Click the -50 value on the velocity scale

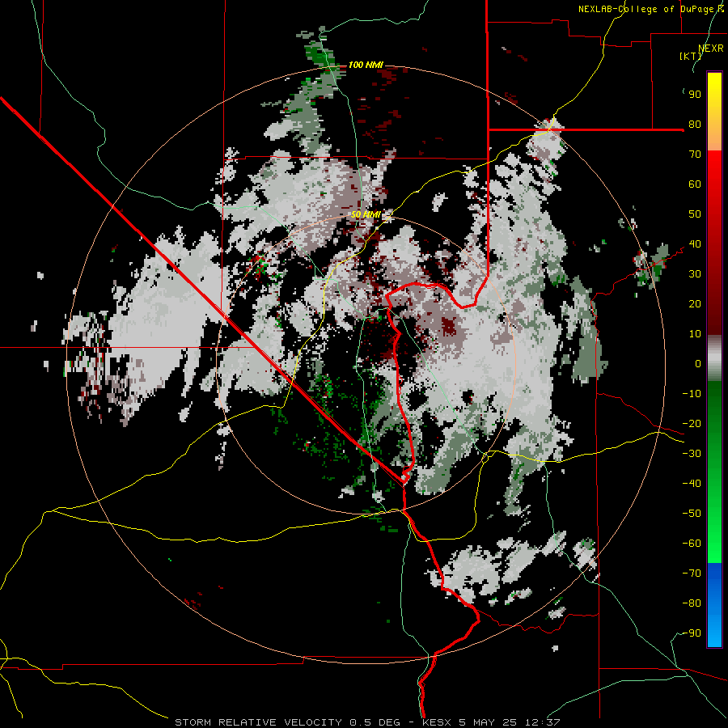[692, 514]
